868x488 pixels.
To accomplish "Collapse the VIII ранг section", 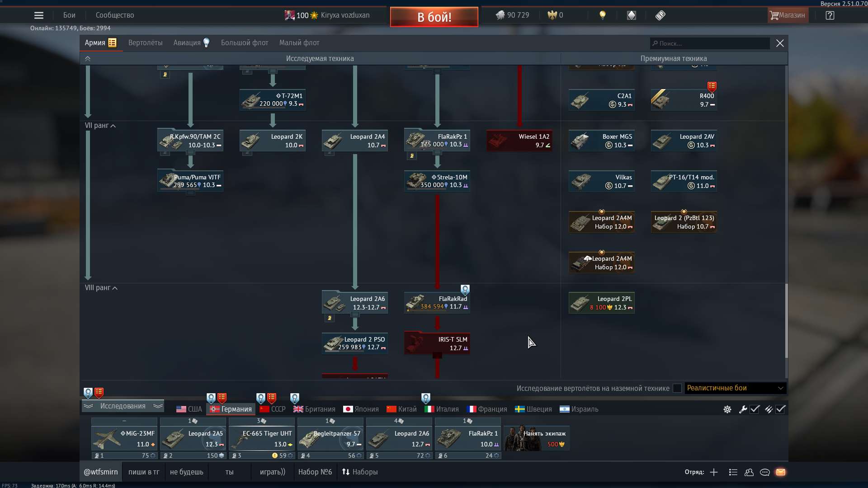I will tap(101, 288).
